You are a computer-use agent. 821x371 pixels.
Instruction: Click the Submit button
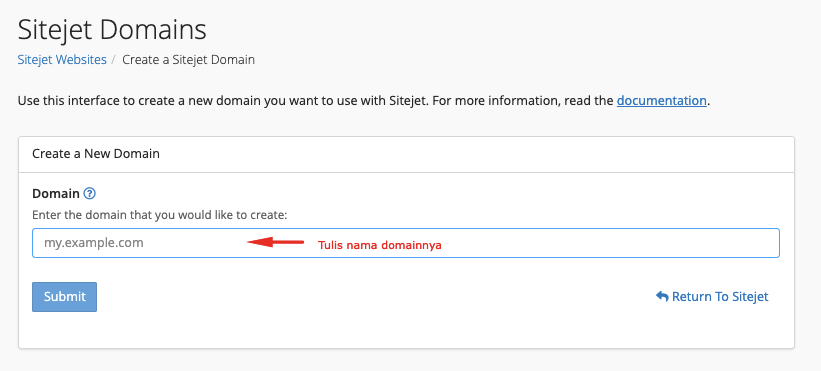pos(64,297)
